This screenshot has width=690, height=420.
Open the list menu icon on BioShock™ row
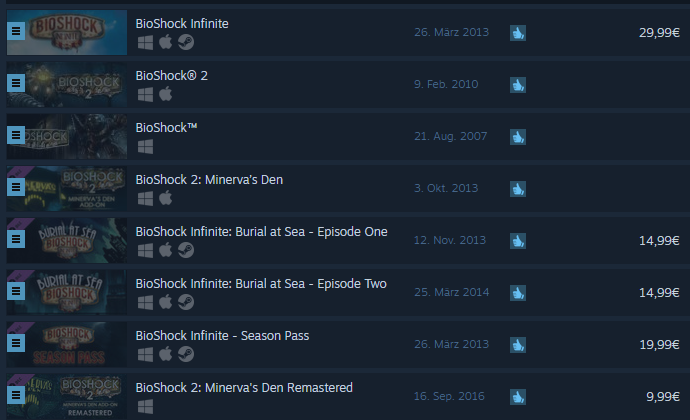pos(16,135)
